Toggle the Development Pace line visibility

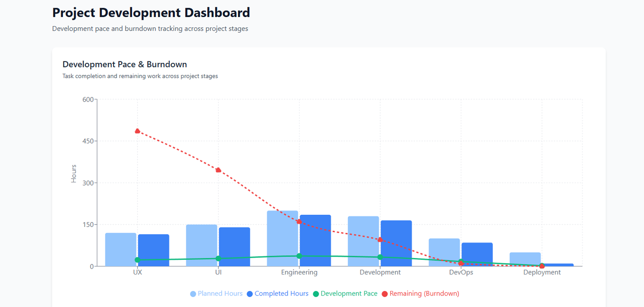point(350,293)
